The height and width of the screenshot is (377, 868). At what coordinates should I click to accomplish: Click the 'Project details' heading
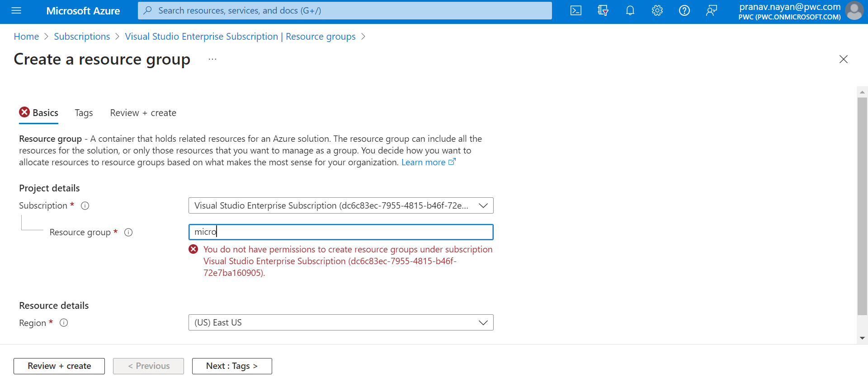[49, 188]
